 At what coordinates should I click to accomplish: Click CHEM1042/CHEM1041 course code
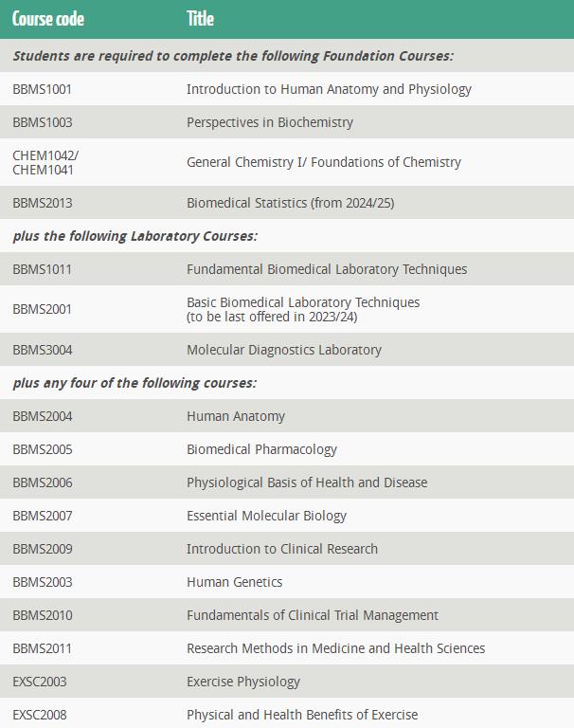click(45, 162)
